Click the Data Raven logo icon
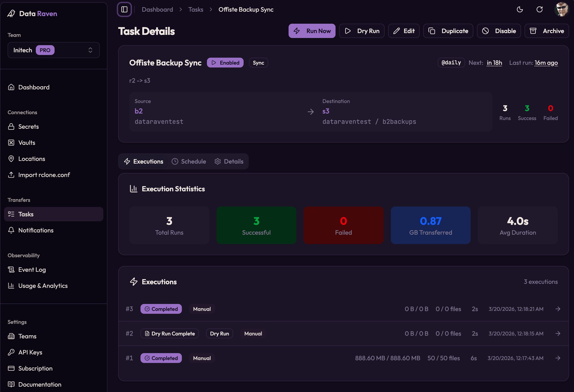The width and height of the screenshot is (574, 392). pyautogui.click(x=11, y=14)
